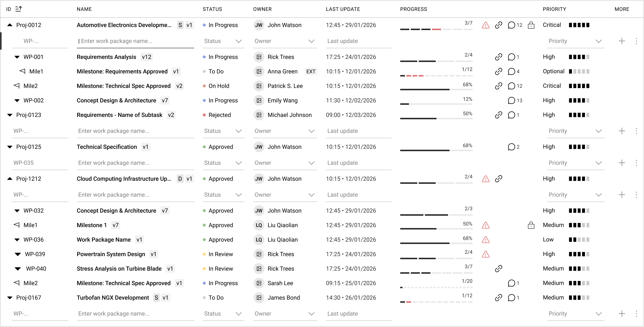Open the 4 comments on Milestone: Requirements Approved
This screenshot has width=644, height=327.
point(511,71)
